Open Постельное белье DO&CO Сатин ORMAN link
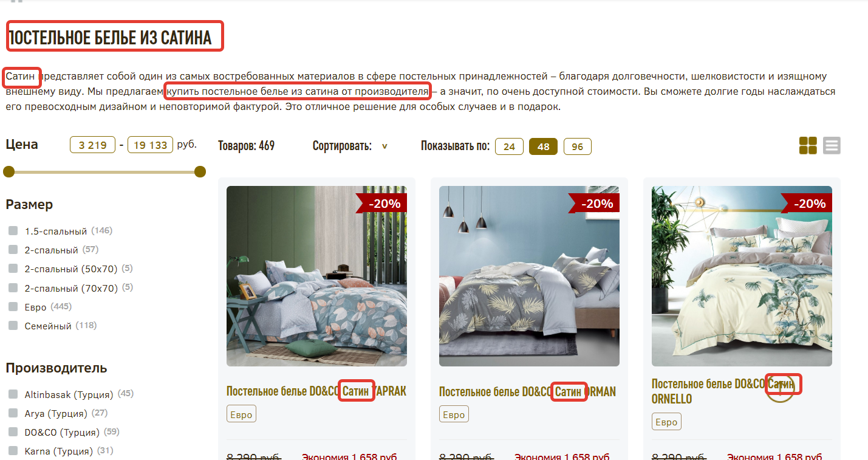868x460 pixels. point(527,391)
